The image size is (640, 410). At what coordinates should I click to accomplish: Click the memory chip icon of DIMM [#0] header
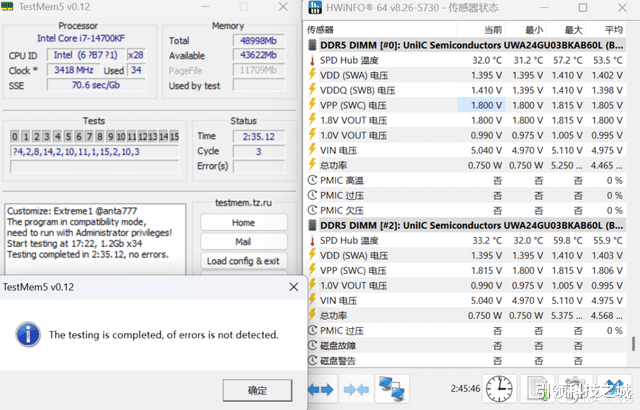pyautogui.click(x=312, y=45)
